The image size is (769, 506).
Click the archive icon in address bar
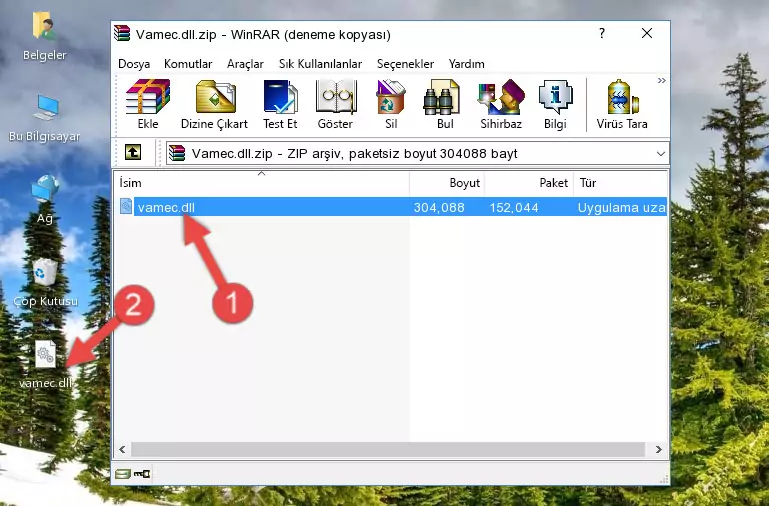[x=177, y=153]
